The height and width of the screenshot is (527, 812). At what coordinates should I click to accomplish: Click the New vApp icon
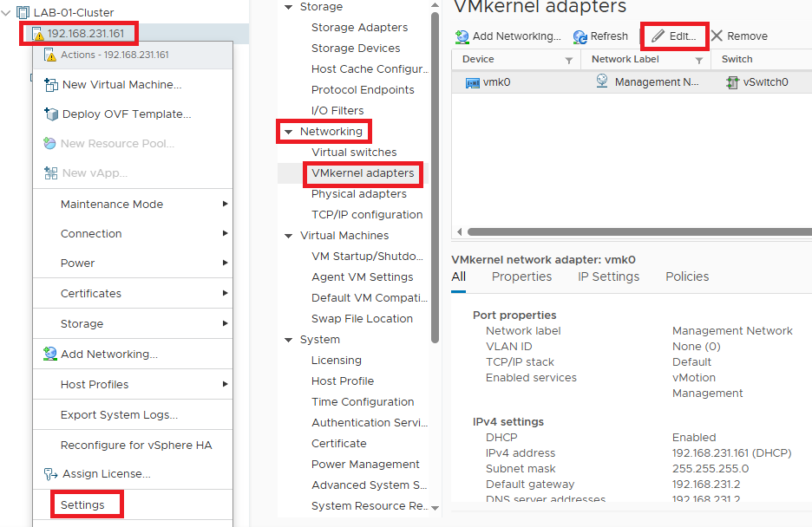pyautogui.click(x=50, y=172)
